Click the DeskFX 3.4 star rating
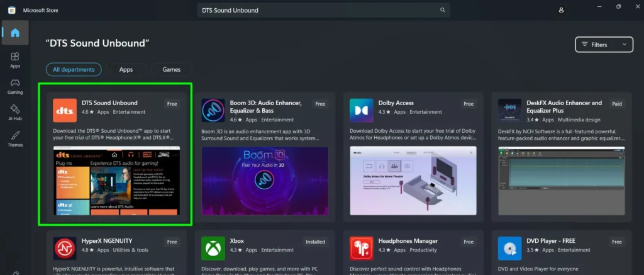The image size is (644, 275). [531, 120]
